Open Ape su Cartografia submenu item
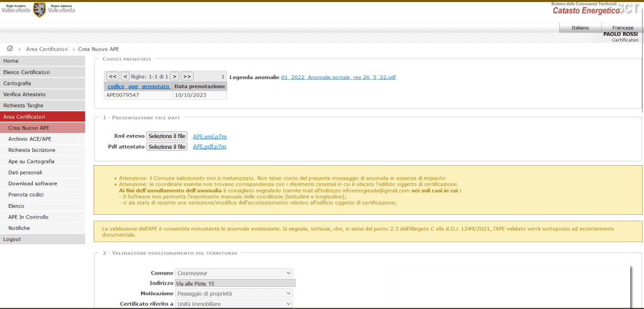This screenshot has height=309, width=644. click(43, 161)
